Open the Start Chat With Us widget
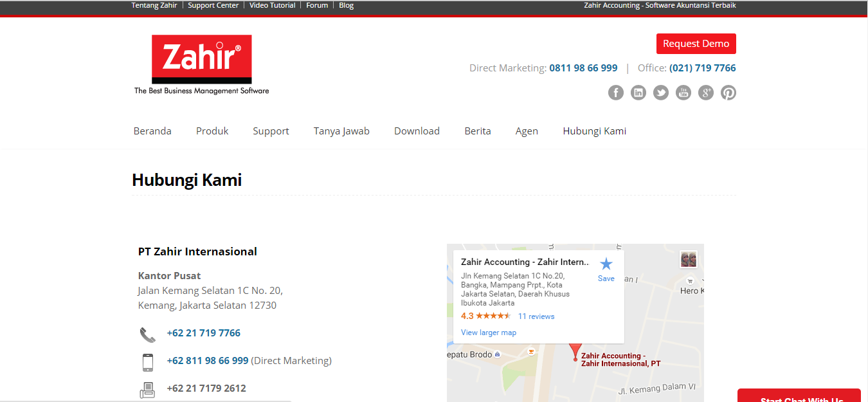 [799, 396]
